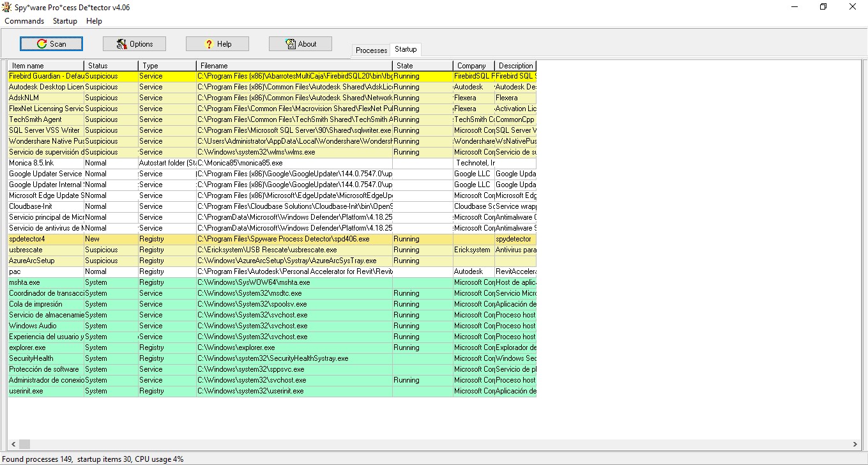Open the Commands menu

click(x=24, y=20)
